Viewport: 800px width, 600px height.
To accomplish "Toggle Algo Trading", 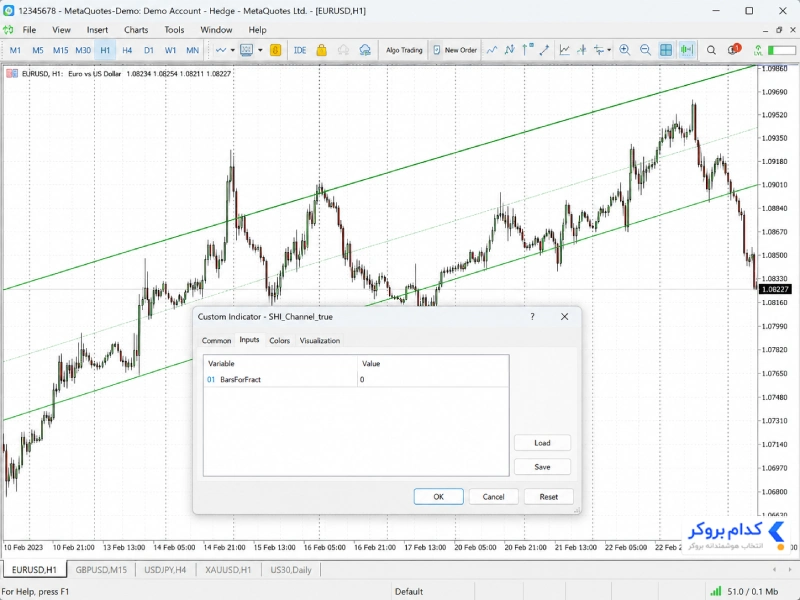I will click(x=404, y=50).
